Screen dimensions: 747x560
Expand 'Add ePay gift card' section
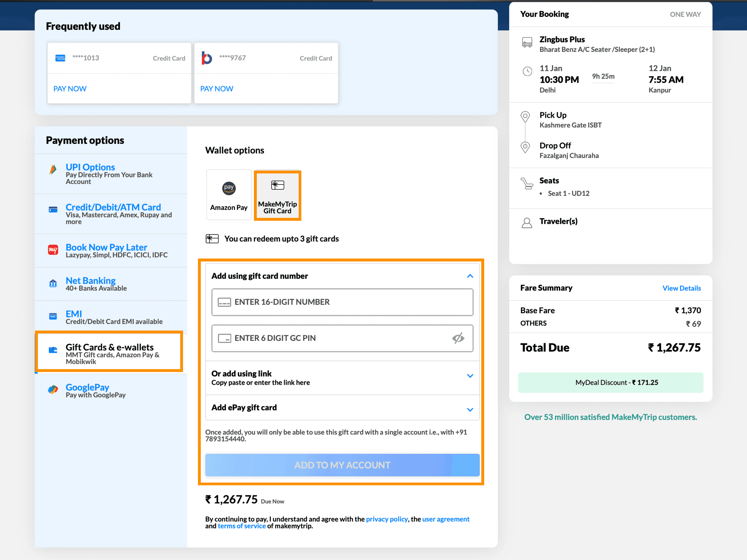pyautogui.click(x=470, y=410)
